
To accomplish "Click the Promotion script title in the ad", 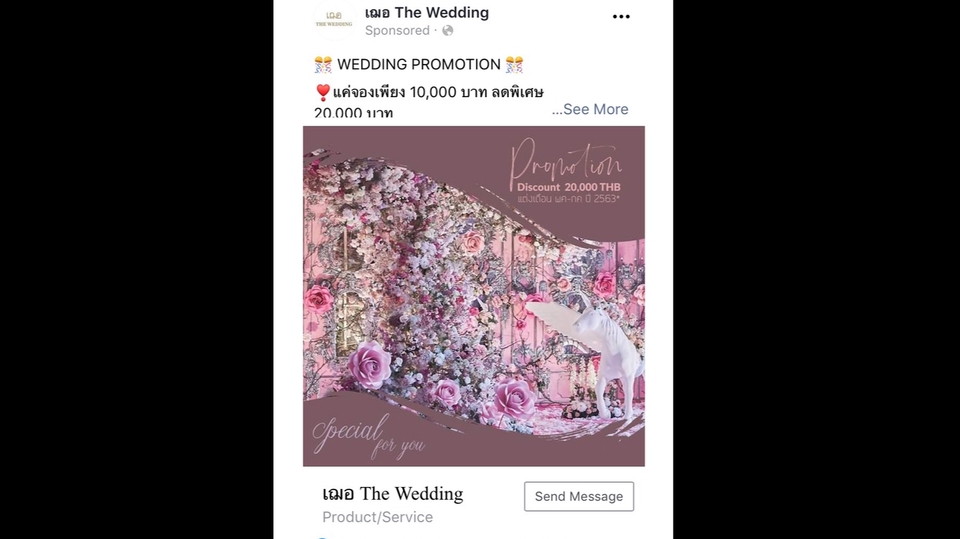I will coord(566,160).
